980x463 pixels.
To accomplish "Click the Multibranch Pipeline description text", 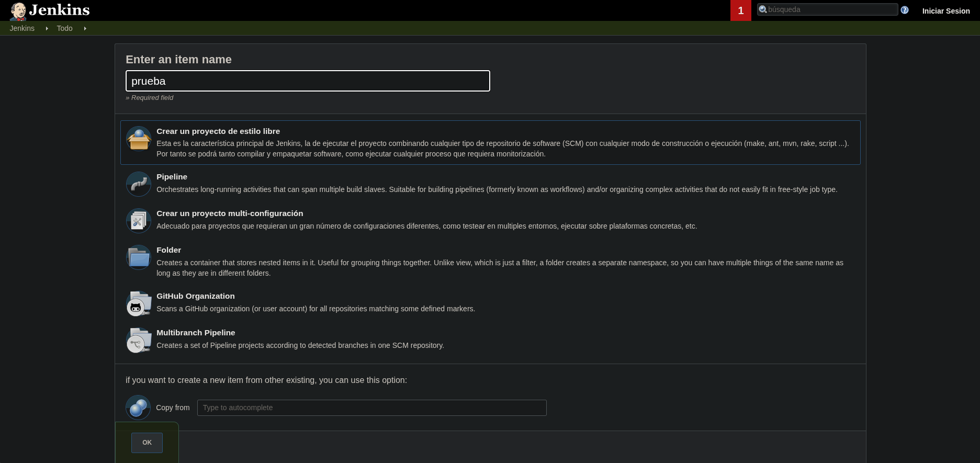I will coord(300,345).
